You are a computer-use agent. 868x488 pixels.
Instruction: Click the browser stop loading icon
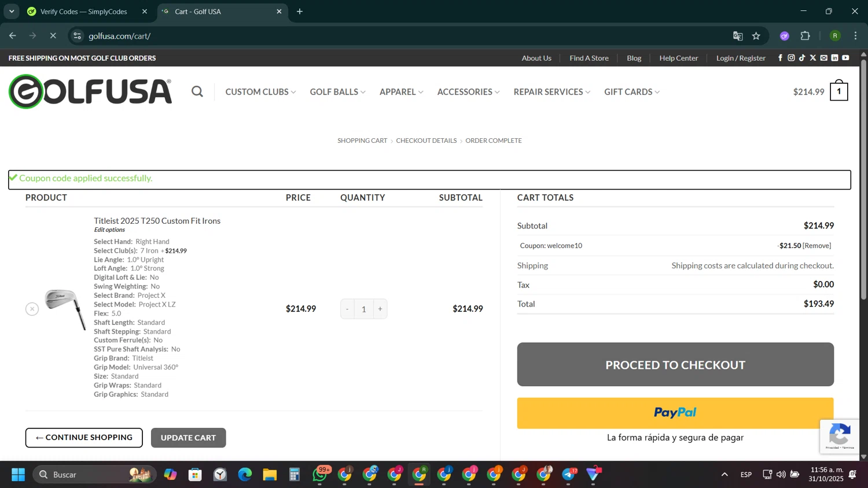(53, 36)
